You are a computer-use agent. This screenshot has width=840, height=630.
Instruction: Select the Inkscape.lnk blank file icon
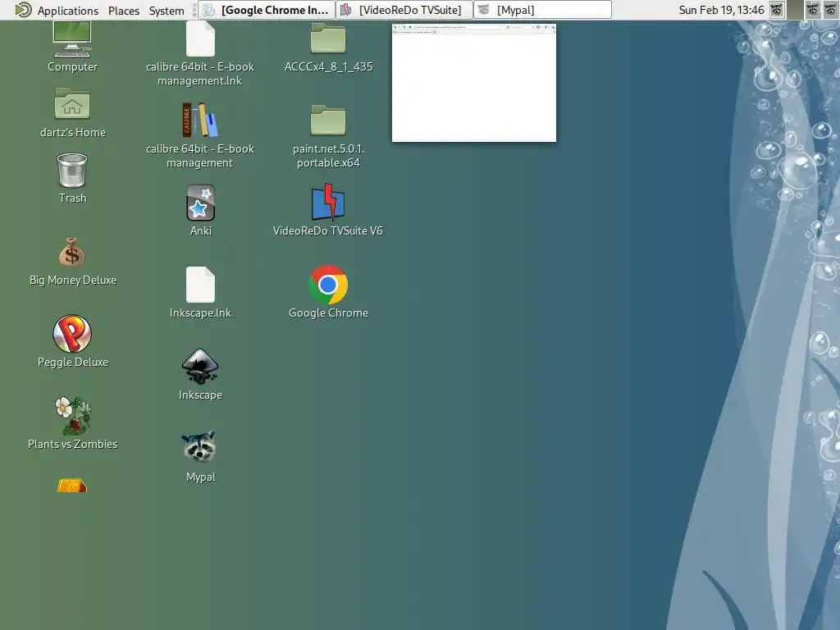click(x=200, y=285)
